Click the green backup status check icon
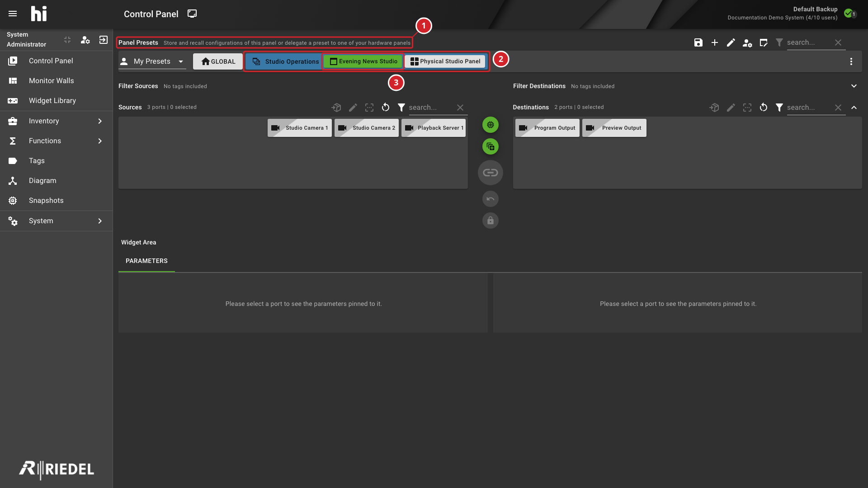The height and width of the screenshot is (488, 868). click(x=849, y=13)
